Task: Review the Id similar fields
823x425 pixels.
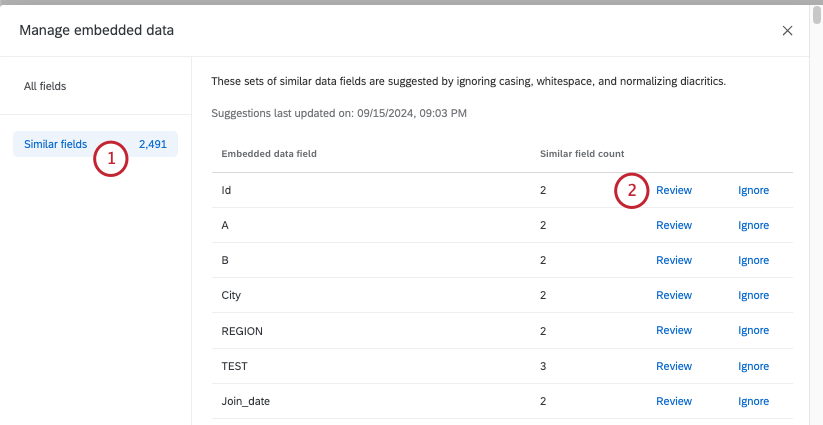Action: tap(674, 190)
